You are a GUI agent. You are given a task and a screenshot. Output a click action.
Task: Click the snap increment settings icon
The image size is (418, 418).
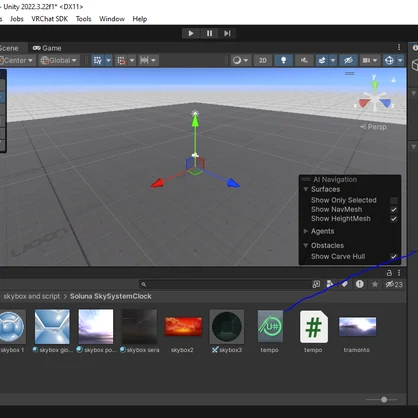tap(121, 60)
